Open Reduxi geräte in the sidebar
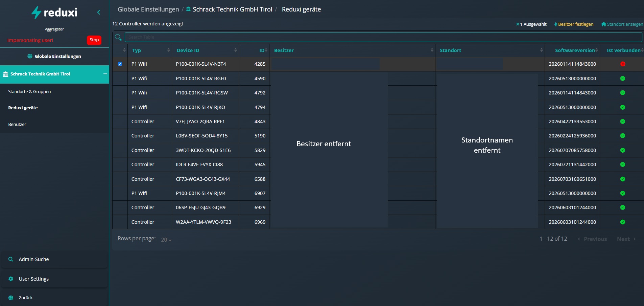Viewport: 644px width, 306px height. point(23,108)
